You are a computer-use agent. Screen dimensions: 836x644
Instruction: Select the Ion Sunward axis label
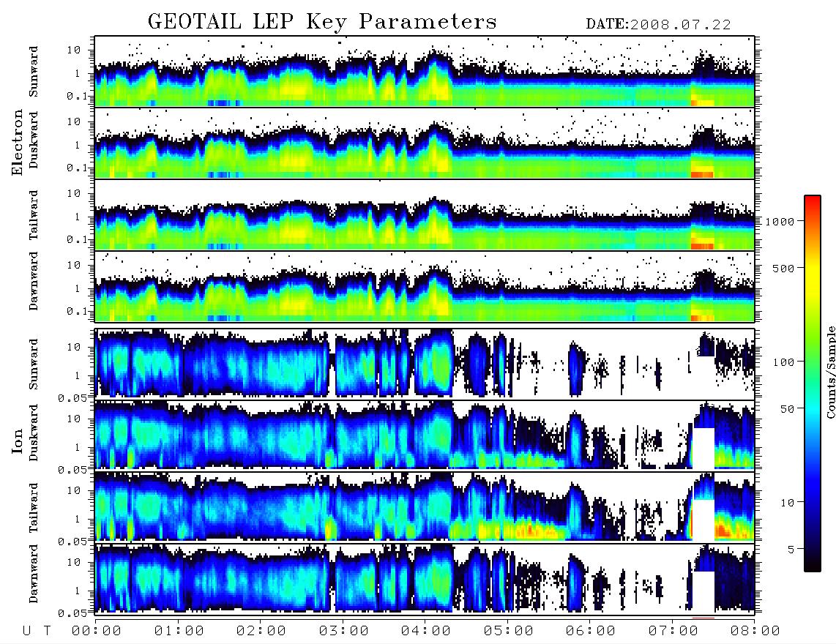tap(34, 364)
